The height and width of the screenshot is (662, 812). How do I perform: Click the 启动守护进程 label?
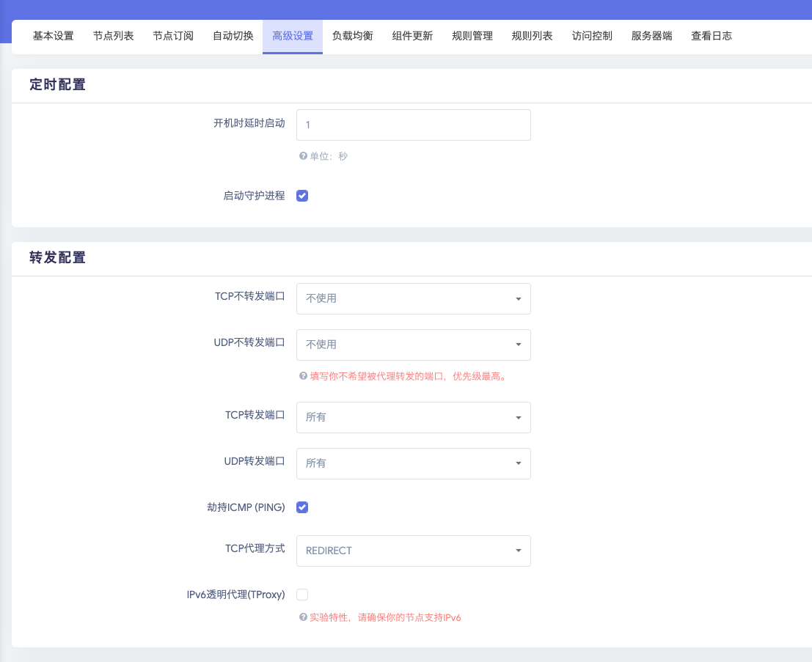point(254,196)
